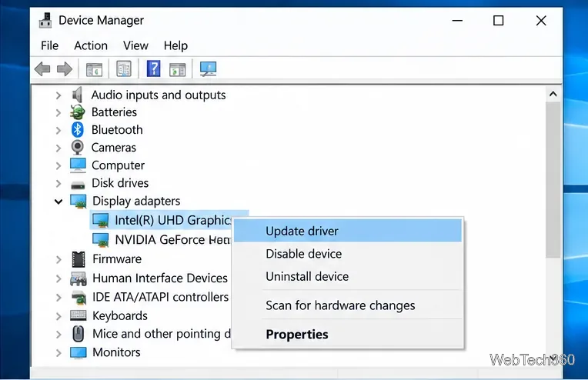Image resolution: width=588 pixels, height=380 pixels.
Task: Open the Help menu
Action: coord(175,45)
